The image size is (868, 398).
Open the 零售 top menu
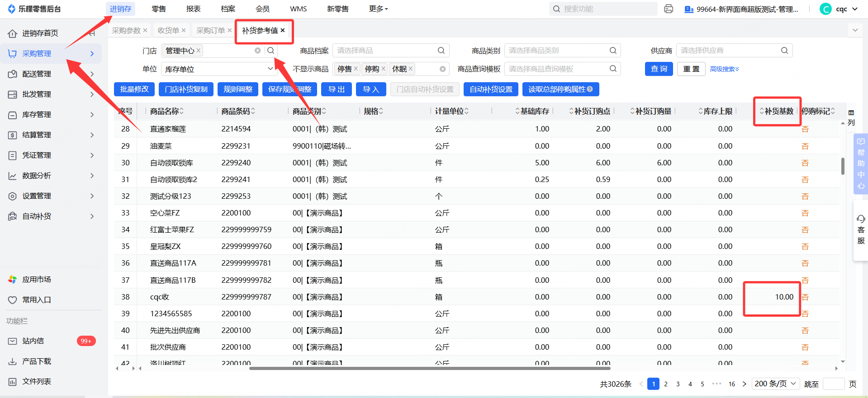coord(159,9)
